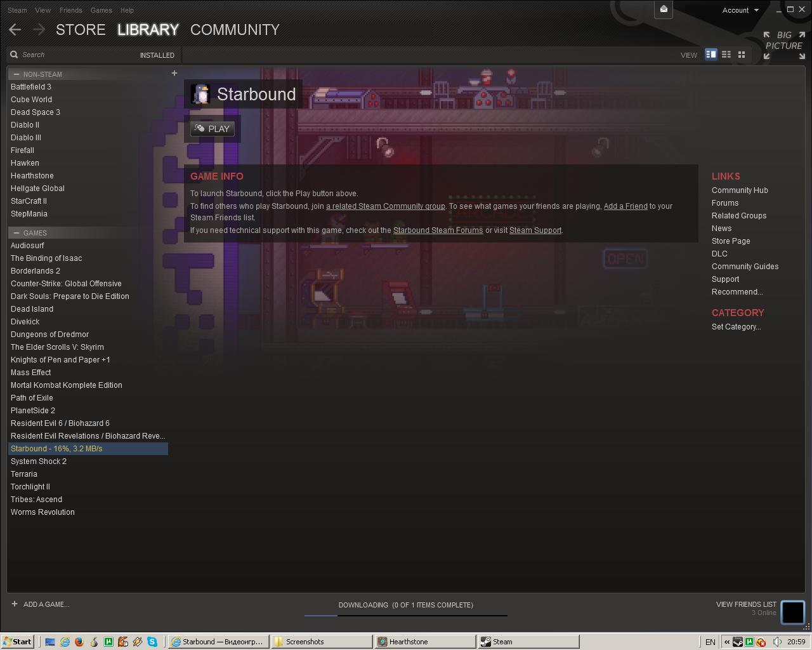This screenshot has height=650, width=812.
Task: Open the View menu
Action: [x=43, y=10]
